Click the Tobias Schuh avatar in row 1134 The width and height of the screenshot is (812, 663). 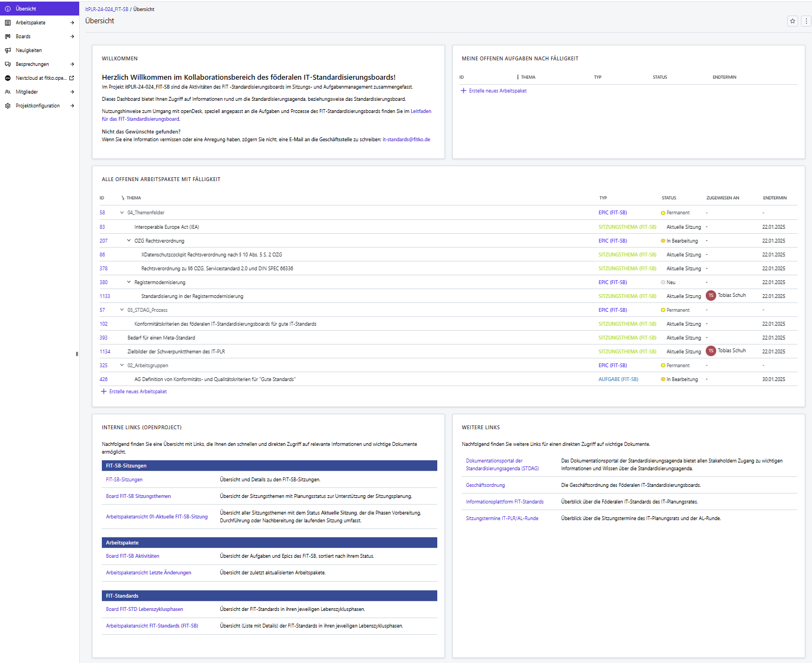click(x=711, y=351)
